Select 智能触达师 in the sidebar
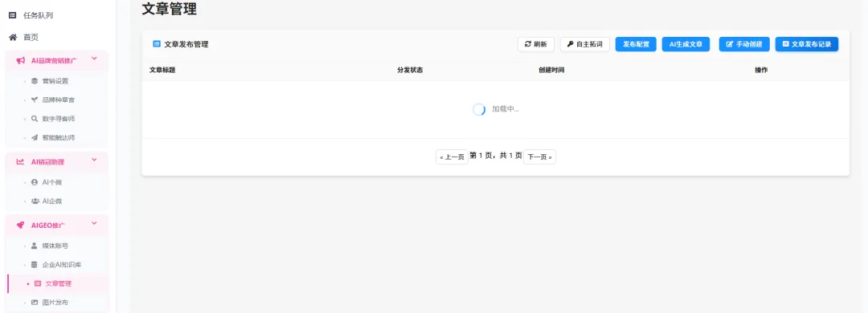 point(58,138)
